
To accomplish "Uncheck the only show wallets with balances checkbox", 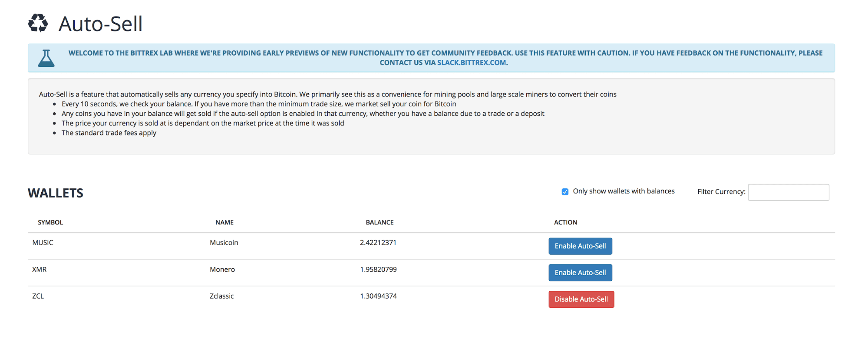I will point(565,192).
